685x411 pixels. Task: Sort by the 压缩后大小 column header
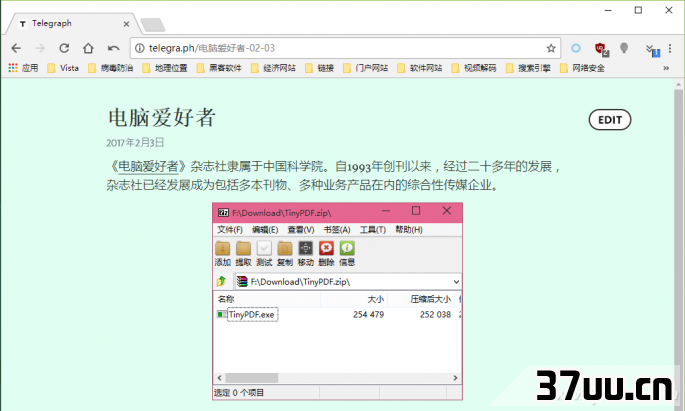[421, 299]
